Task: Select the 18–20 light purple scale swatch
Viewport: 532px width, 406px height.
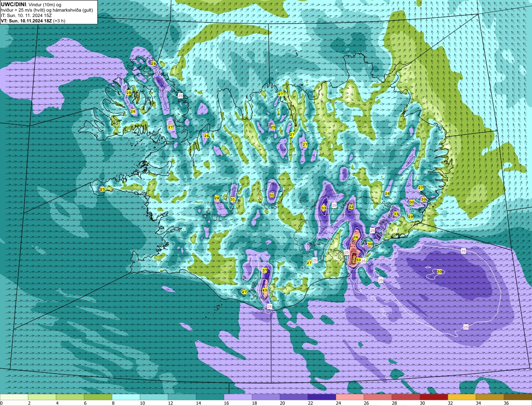Action: click(266, 397)
